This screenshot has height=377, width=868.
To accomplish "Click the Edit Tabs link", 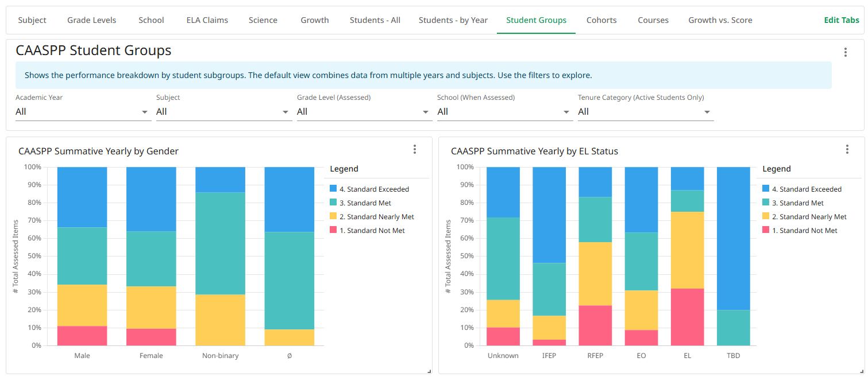I will pyautogui.click(x=841, y=20).
